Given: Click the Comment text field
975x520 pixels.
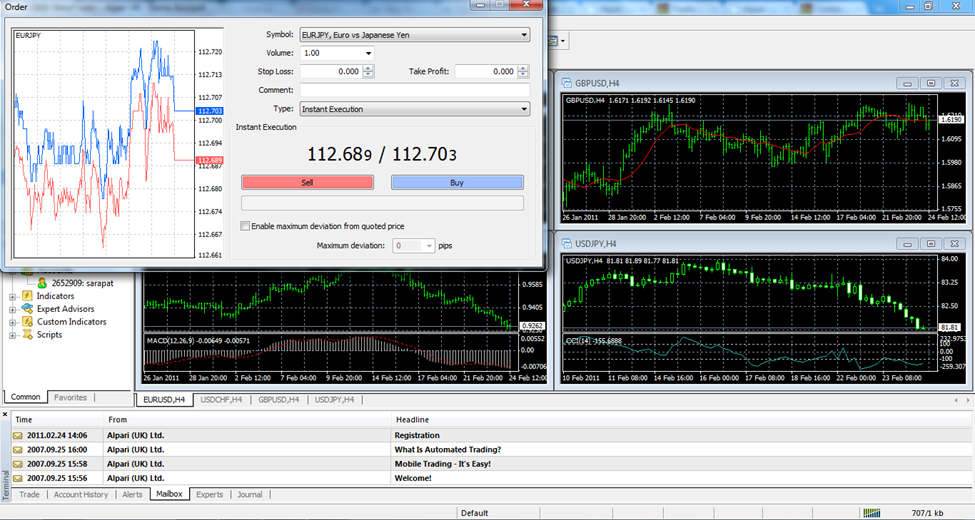Looking at the screenshot, I should (x=415, y=90).
